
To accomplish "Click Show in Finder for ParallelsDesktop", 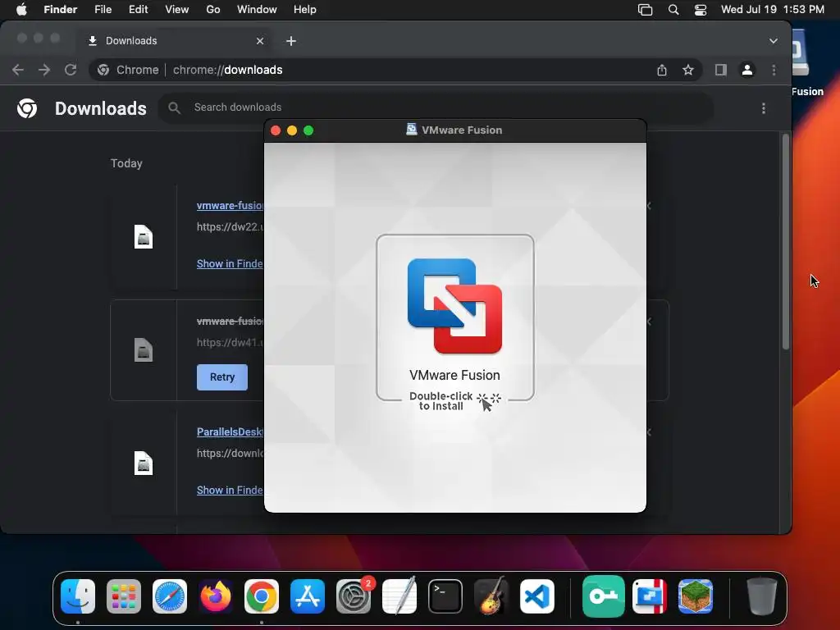I will tap(230, 491).
